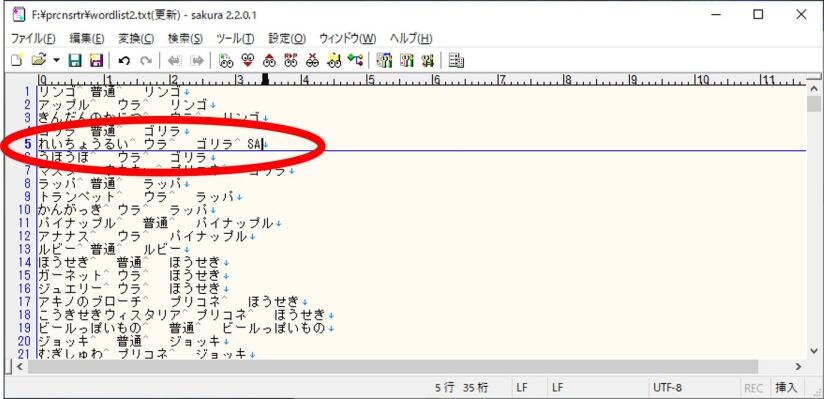
Task: Open the ウィンドウ(W) menu
Action: click(x=347, y=38)
